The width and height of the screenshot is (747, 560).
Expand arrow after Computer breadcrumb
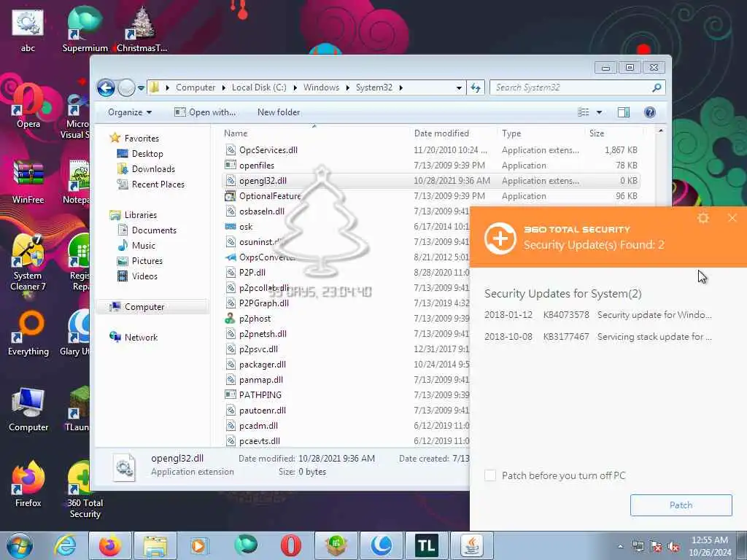tap(223, 87)
